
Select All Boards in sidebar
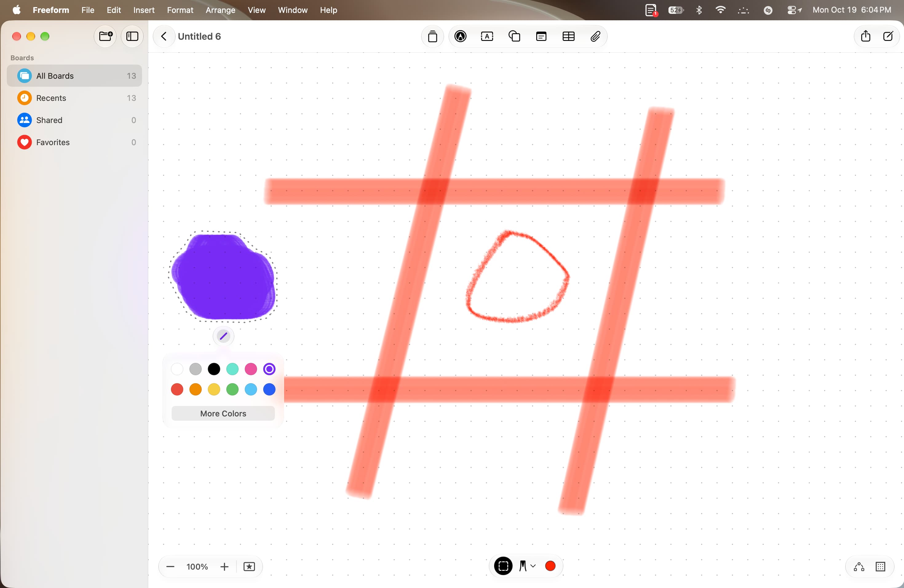click(x=74, y=76)
